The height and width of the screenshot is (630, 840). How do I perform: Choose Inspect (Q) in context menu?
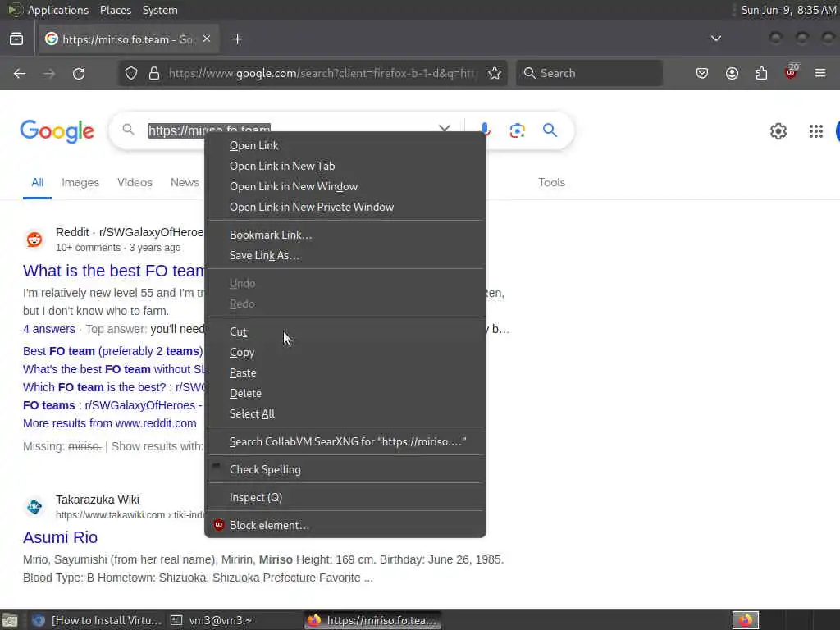[345, 497]
